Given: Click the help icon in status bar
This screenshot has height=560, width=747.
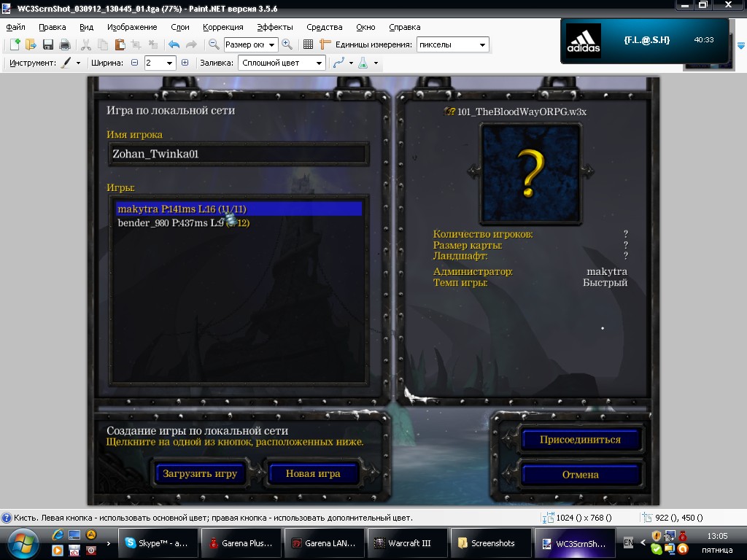Looking at the screenshot, I should click(7, 518).
